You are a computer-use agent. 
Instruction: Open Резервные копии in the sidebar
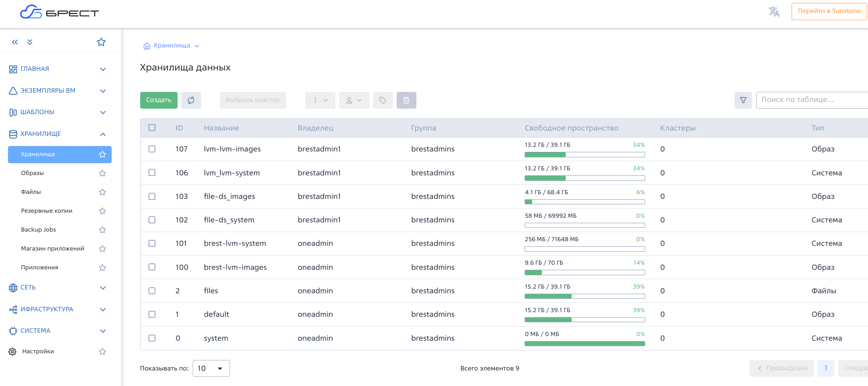47,211
